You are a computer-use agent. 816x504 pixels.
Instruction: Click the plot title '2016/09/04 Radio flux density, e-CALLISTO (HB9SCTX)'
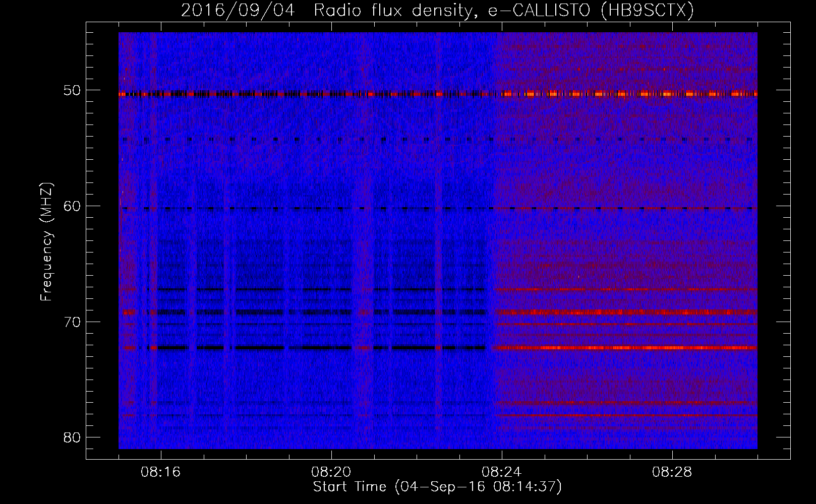pos(437,10)
